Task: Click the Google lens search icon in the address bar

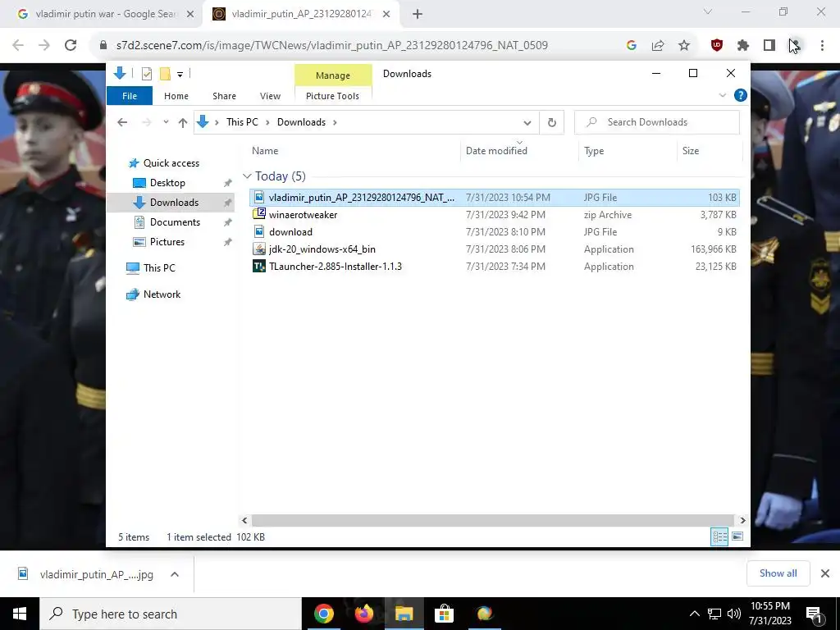Action: tap(632, 46)
